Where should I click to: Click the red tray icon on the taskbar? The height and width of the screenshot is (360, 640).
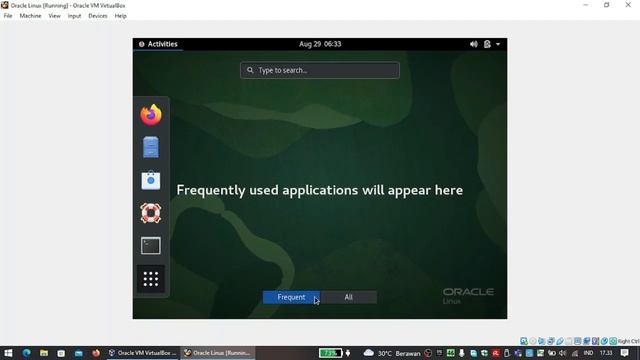tap(496, 353)
